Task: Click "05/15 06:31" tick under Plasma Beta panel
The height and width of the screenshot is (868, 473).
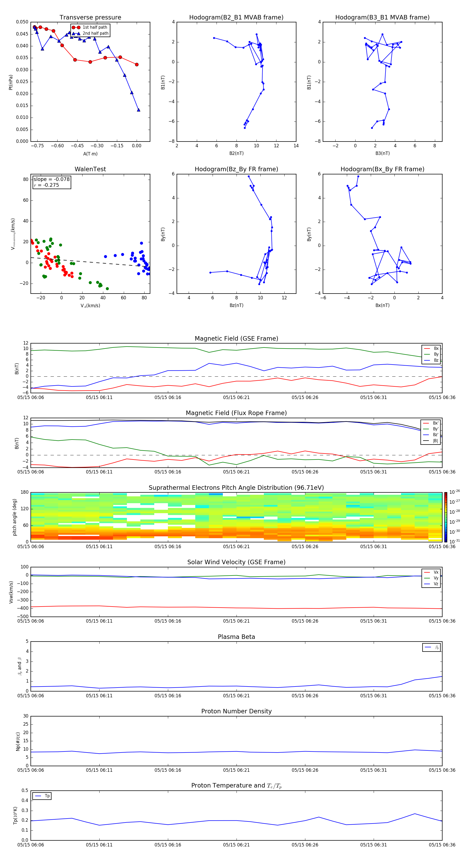Action: pyautogui.click(x=373, y=696)
